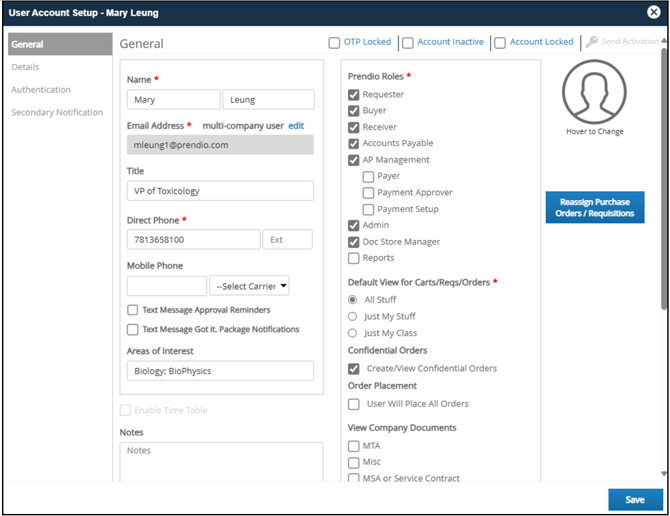Switch to the Details tab

pyautogui.click(x=26, y=67)
